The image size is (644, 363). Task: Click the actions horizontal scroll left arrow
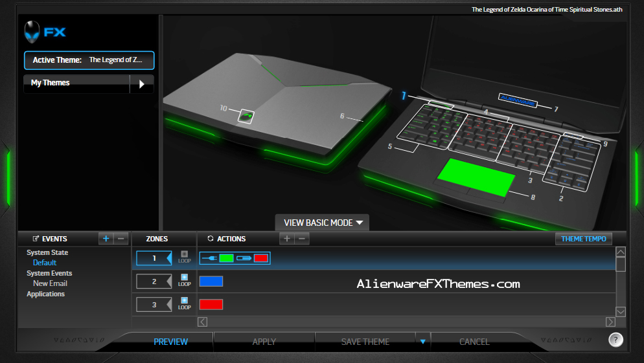click(x=203, y=322)
